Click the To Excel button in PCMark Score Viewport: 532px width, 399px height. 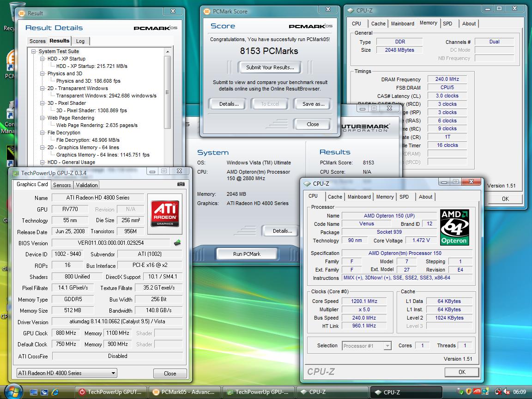pyautogui.click(x=270, y=104)
